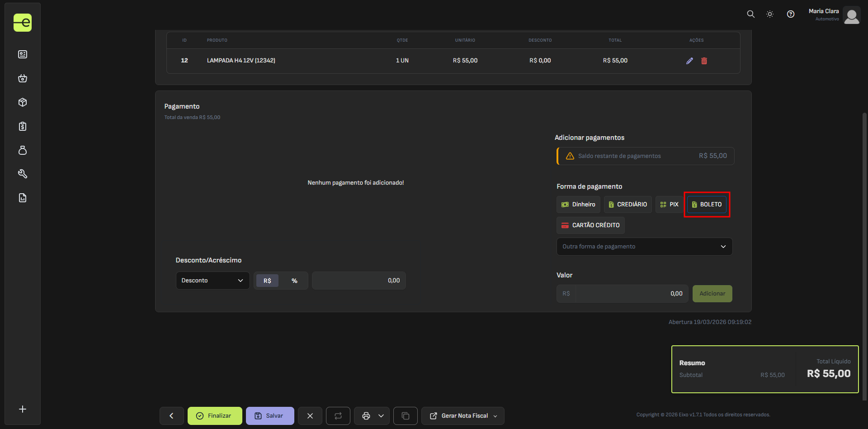
Task: Click the shopping basket sidebar icon
Action: click(23, 78)
